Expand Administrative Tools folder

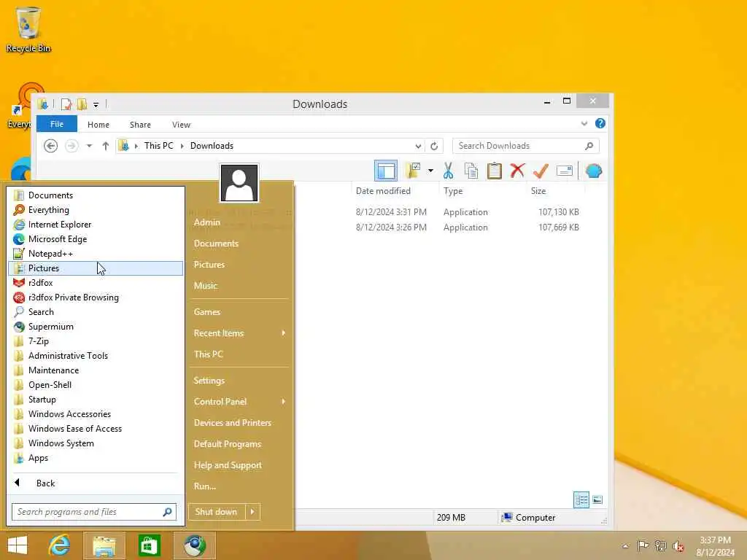pos(96,356)
